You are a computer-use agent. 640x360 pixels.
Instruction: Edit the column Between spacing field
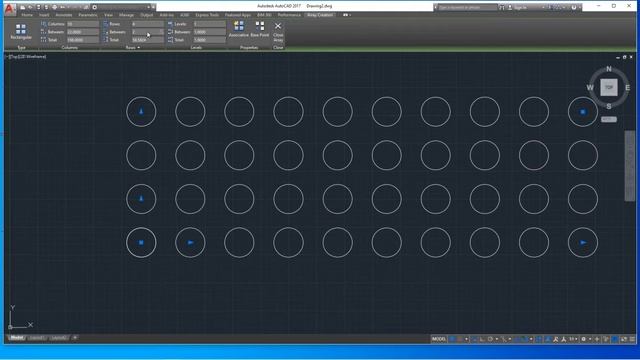tap(83, 32)
